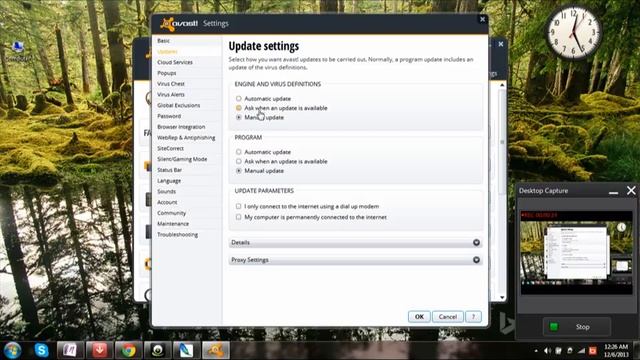Open Maintenance settings
This screenshot has width=640, height=360.
click(173, 224)
